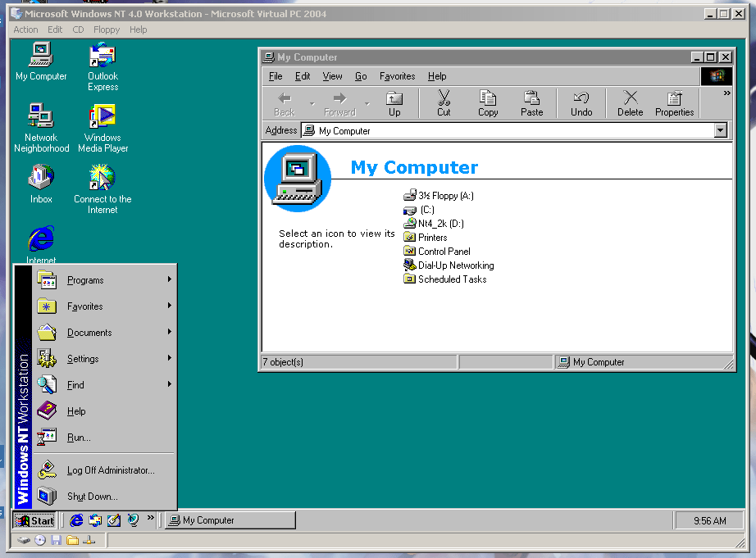Open Network Neighborhood icon
The height and width of the screenshot is (558, 756).
point(42,128)
